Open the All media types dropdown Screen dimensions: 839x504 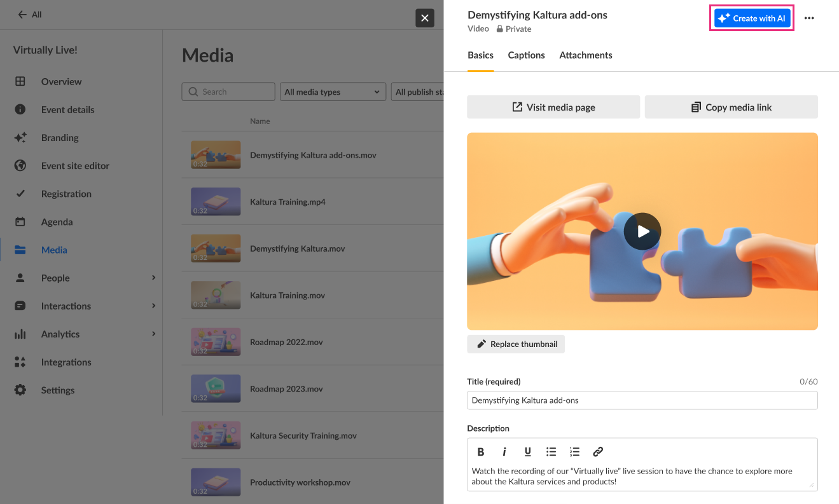coord(333,92)
